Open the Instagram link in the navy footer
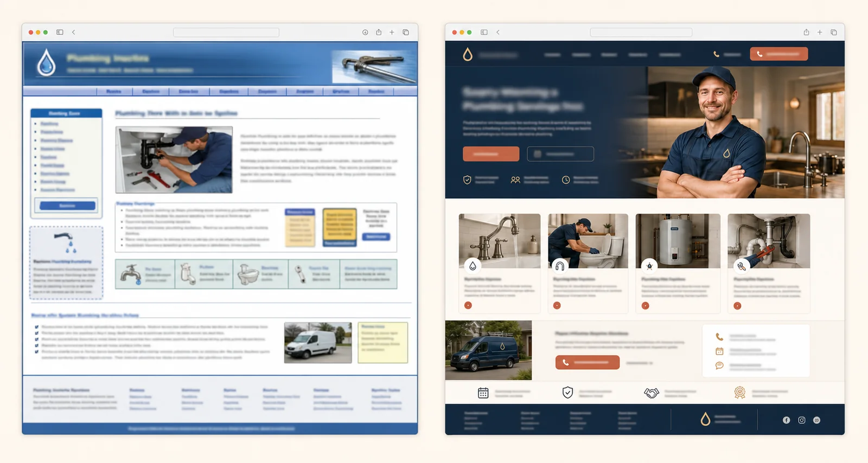 tap(802, 420)
